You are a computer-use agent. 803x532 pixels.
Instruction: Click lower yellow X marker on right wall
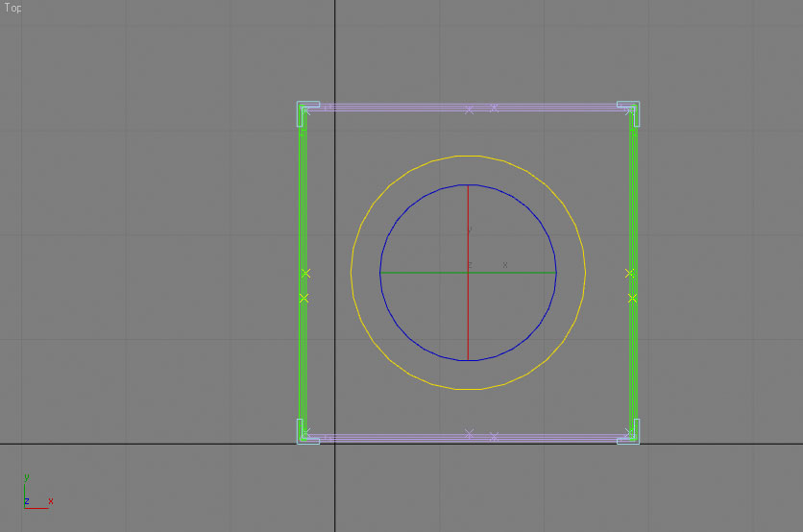click(632, 299)
